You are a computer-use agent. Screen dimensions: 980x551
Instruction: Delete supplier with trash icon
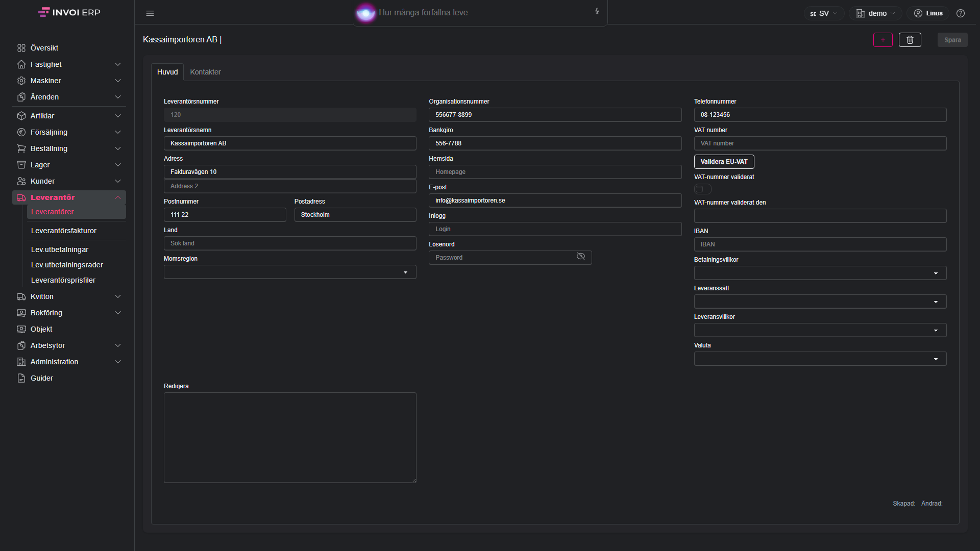(x=910, y=40)
